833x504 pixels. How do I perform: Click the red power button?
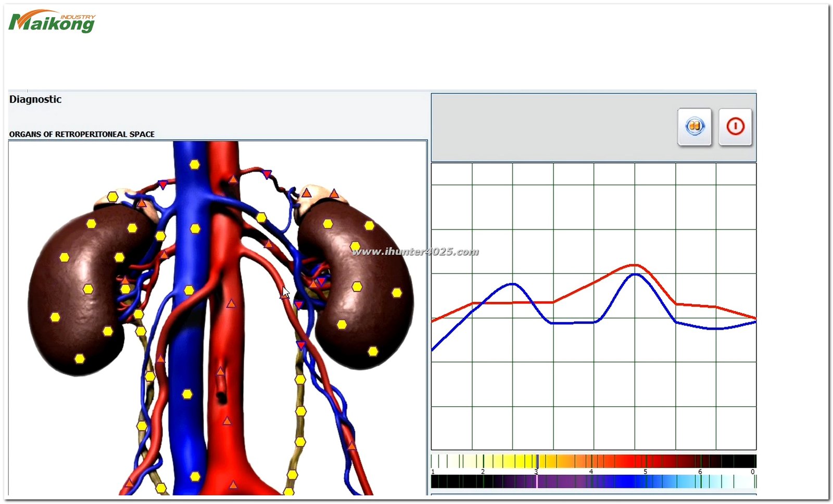click(735, 126)
